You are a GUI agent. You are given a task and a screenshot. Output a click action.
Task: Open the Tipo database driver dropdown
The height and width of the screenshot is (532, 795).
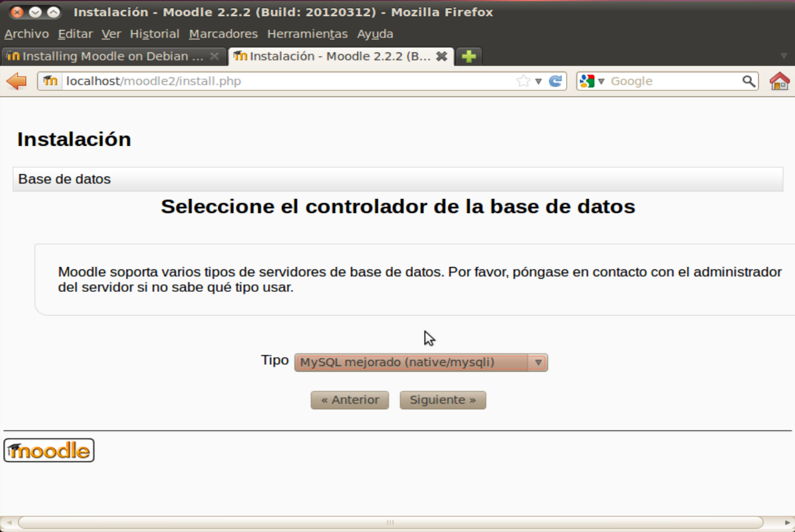click(x=420, y=362)
